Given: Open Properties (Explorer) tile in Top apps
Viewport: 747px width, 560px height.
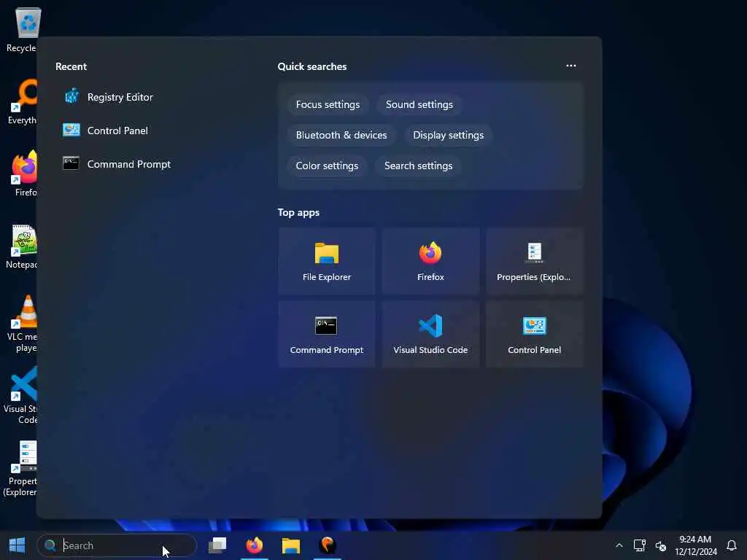Looking at the screenshot, I should pyautogui.click(x=535, y=261).
